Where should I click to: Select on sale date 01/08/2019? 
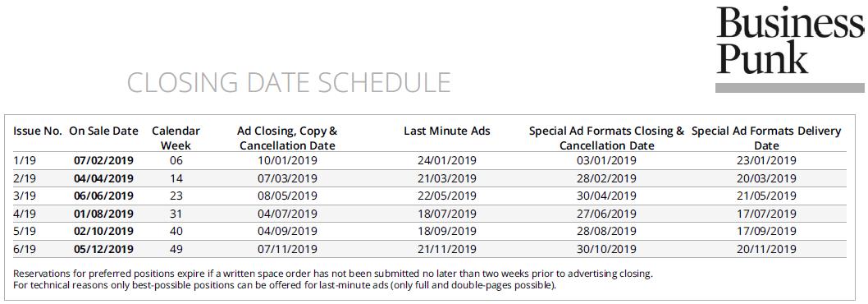pos(103,214)
